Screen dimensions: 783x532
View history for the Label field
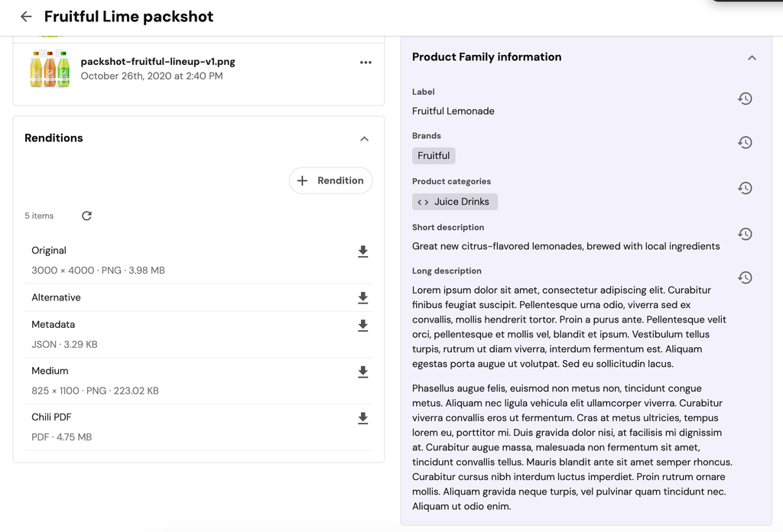coord(745,99)
